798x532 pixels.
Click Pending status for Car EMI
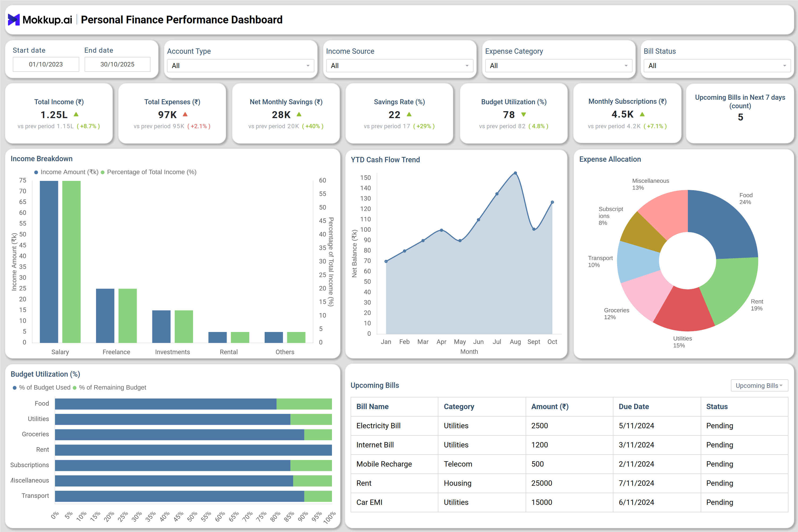[720, 502]
